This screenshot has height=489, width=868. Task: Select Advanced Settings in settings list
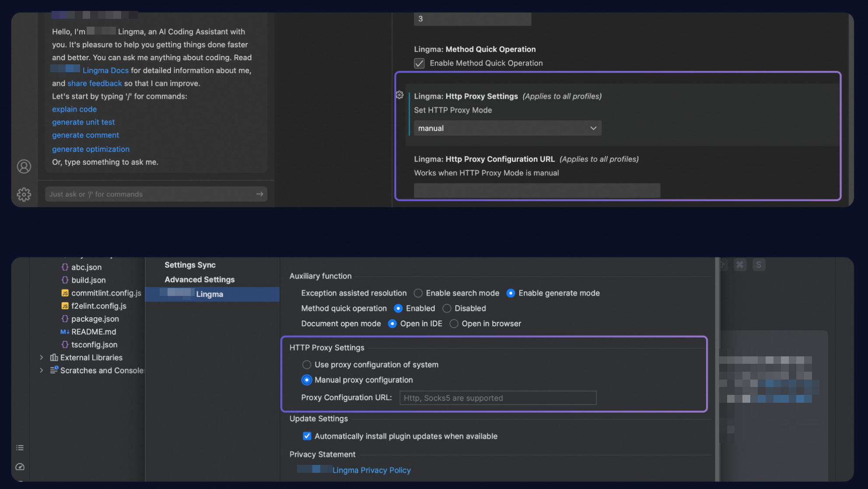pos(199,279)
